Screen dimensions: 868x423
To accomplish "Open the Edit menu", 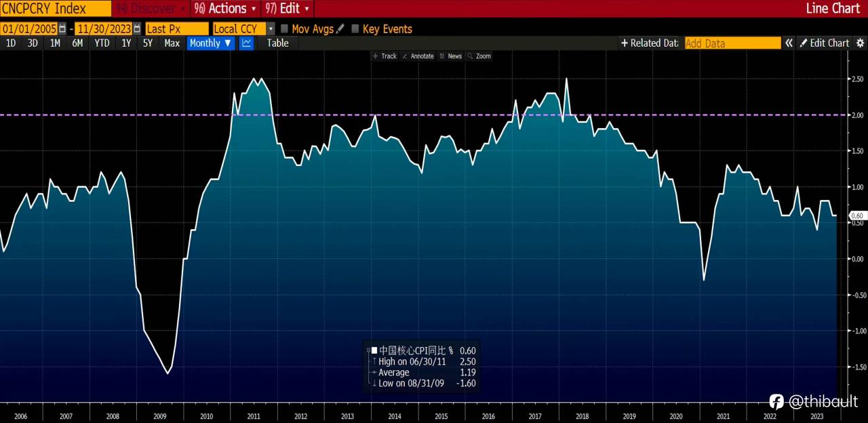I will (x=288, y=8).
